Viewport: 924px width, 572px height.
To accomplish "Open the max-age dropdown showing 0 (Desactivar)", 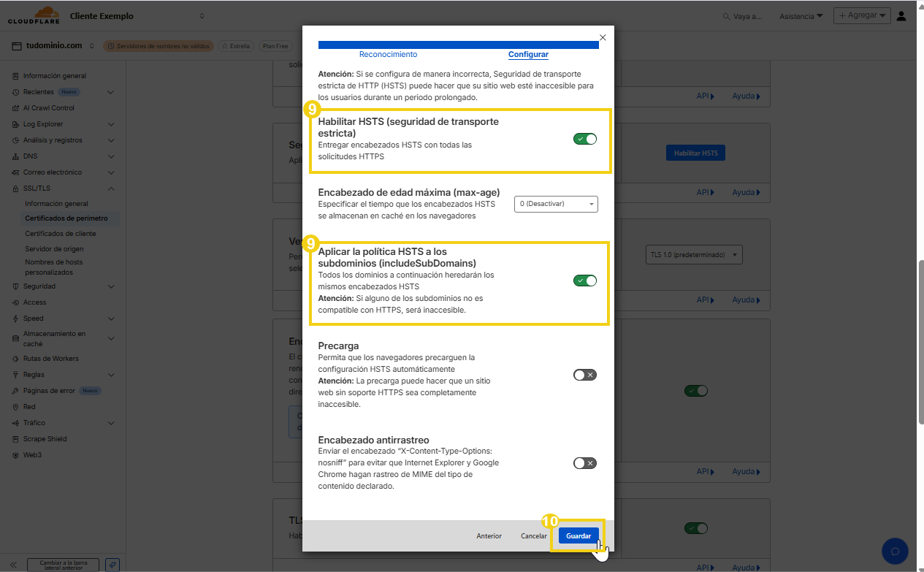I will [x=556, y=204].
